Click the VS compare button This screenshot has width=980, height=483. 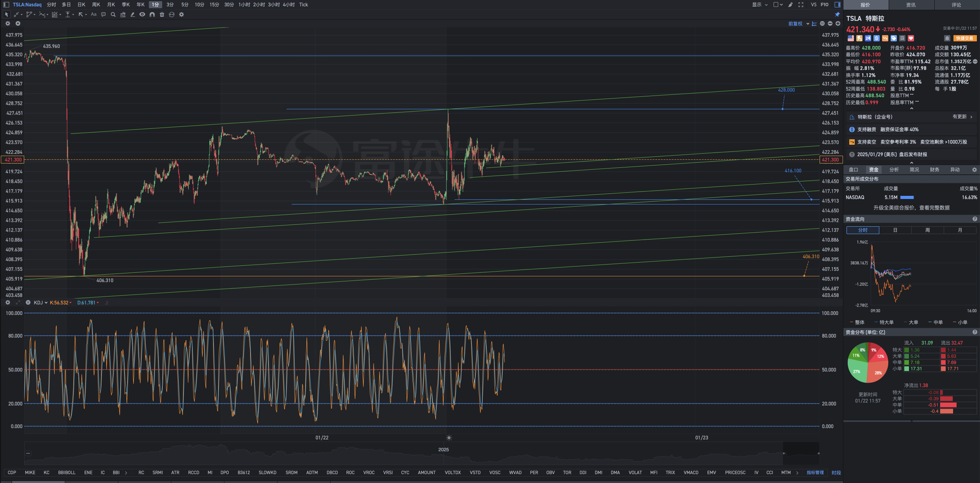coord(813,5)
